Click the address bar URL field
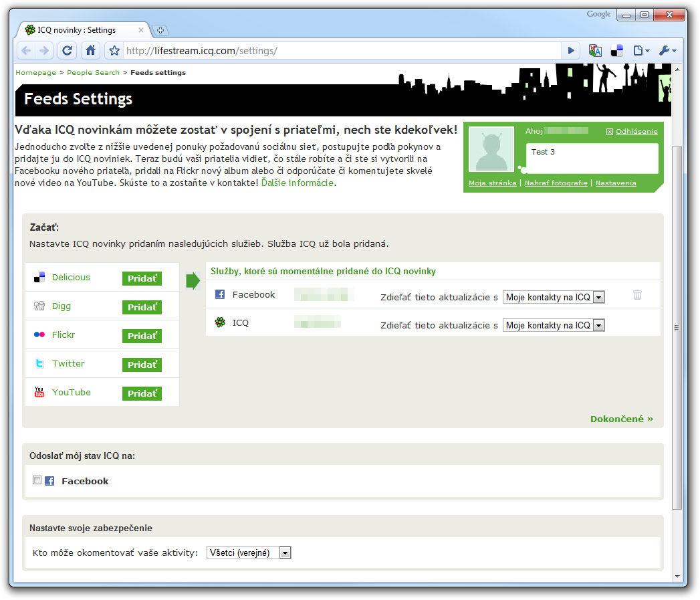Viewport: 700px width, 600px height. click(x=342, y=50)
